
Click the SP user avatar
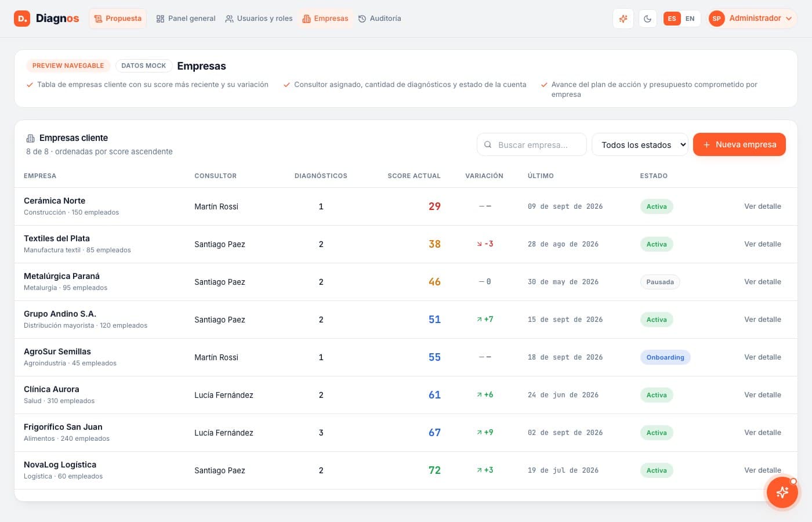point(716,19)
